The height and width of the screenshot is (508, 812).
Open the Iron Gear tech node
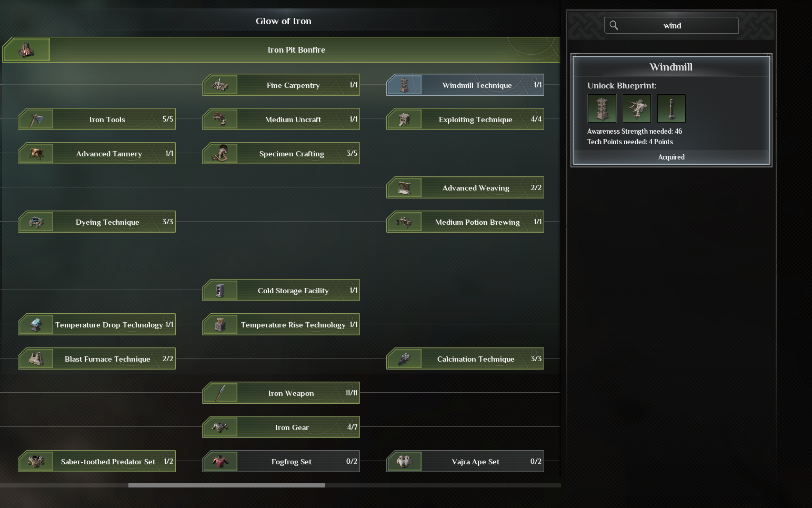[281, 427]
